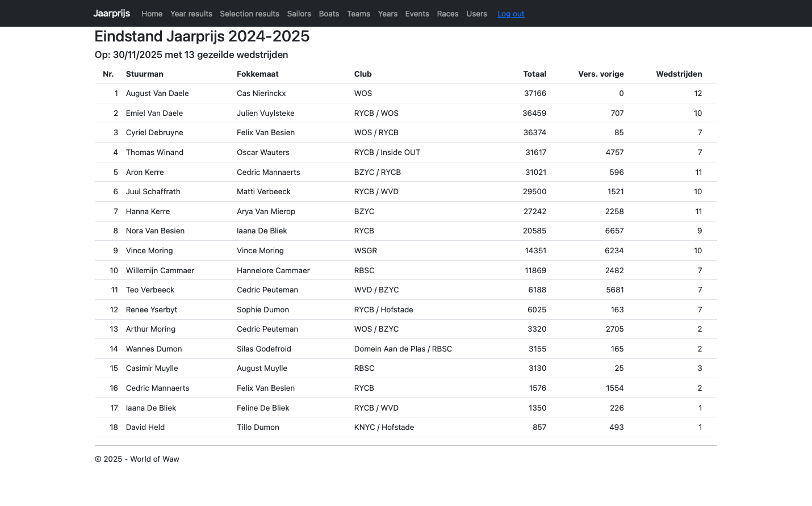
Task: Select the August Van Daele row name
Action: [x=157, y=93]
